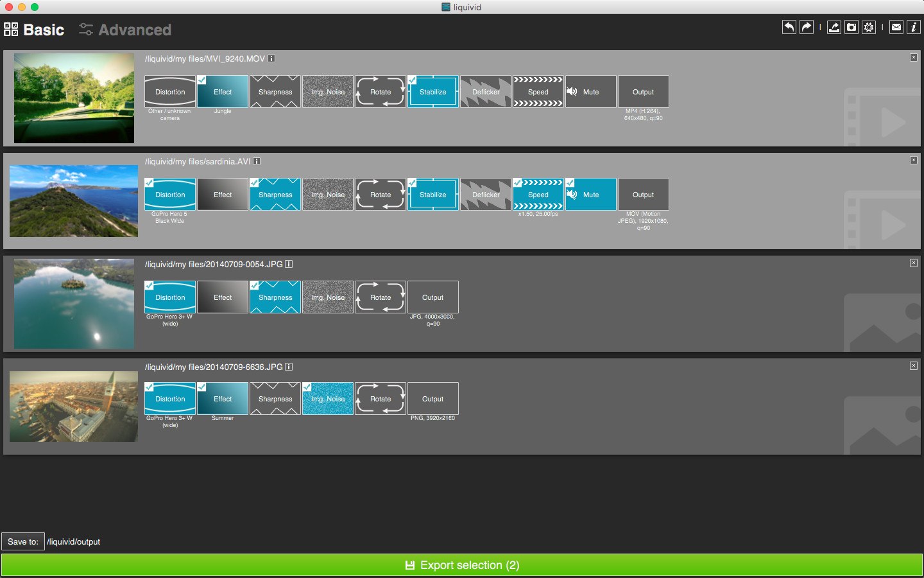Remove MVI_9240.MOV with its close icon
924x578 pixels.
(x=913, y=58)
